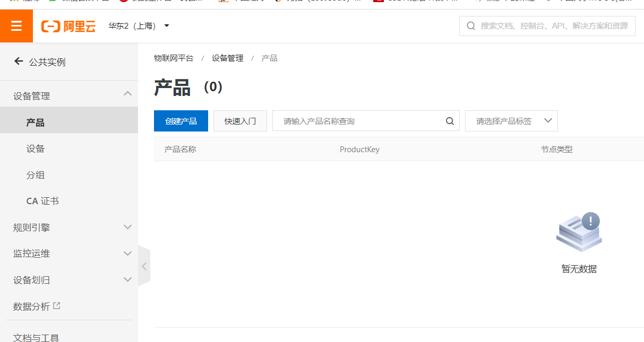Open the 华东2（上海）region selector
The height and width of the screenshot is (342, 644).
pos(139,25)
